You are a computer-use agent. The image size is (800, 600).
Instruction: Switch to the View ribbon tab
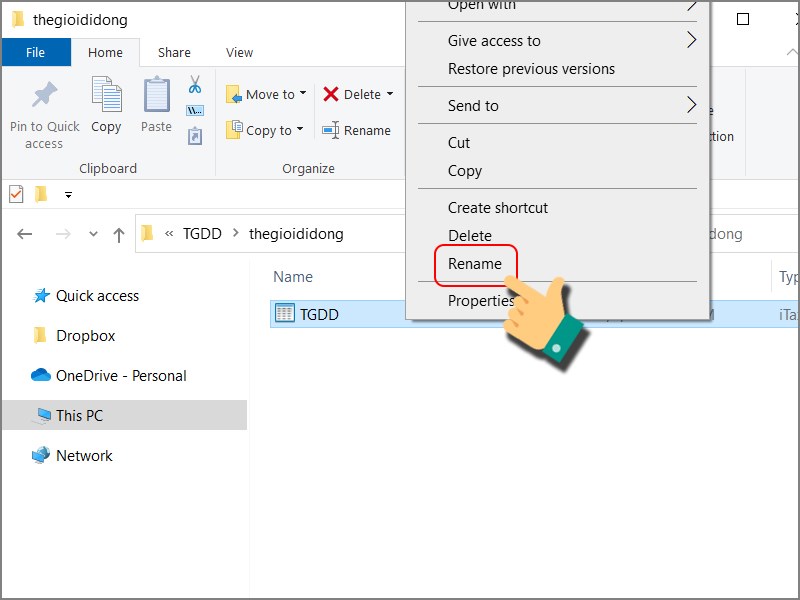(239, 52)
